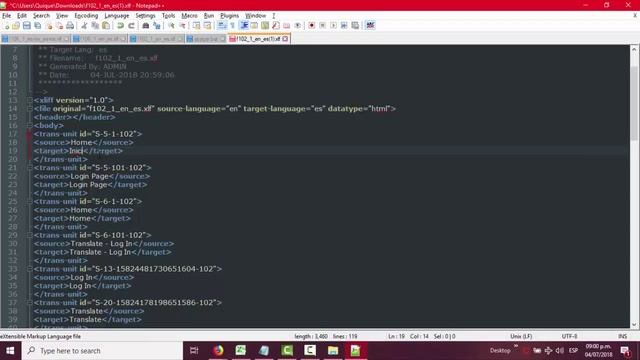This screenshot has width=640, height=360.
Task: Collapse trans-unit S-5-101-102 on line 21
Action: pyautogui.click(x=30, y=168)
